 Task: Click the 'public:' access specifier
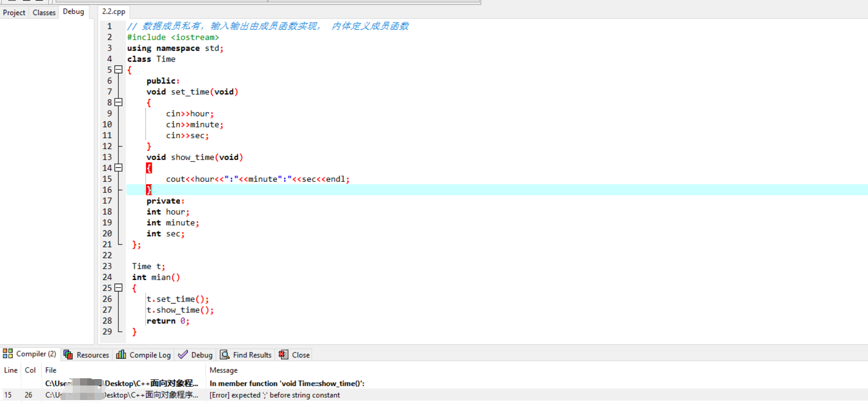(x=163, y=81)
